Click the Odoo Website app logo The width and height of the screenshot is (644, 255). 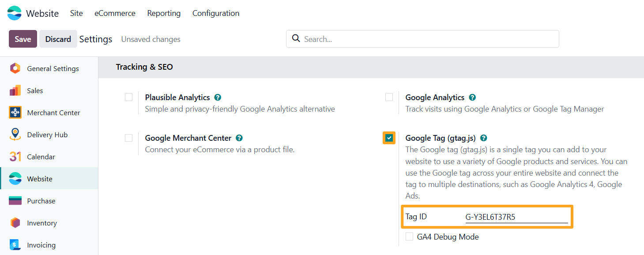point(14,13)
